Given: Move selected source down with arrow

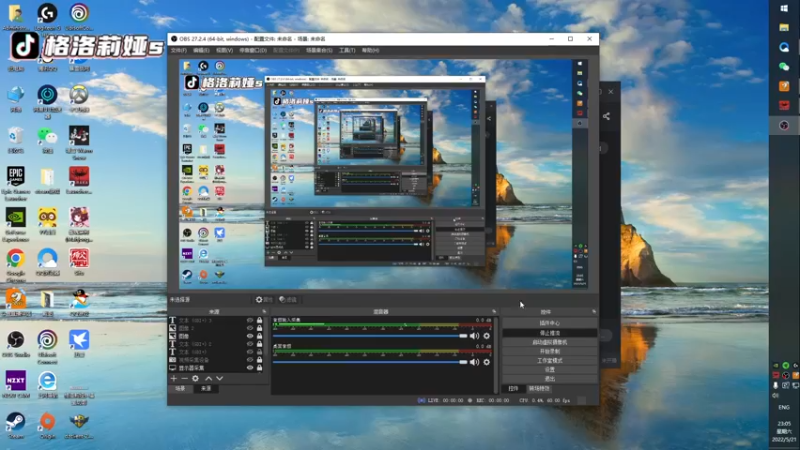Looking at the screenshot, I should [x=219, y=379].
